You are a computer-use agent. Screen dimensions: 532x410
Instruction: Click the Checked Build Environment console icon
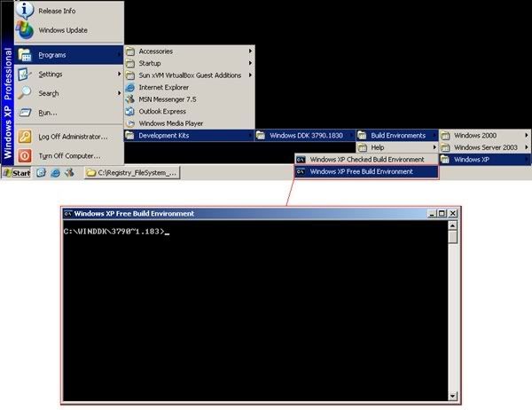click(x=301, y=160)
